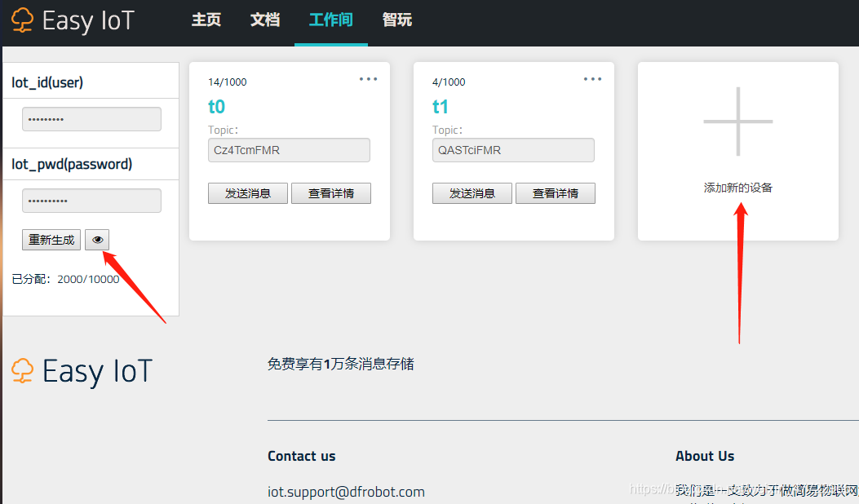Select the QASTciFMR topic field

pyautogui.click(x=513, y=150)
